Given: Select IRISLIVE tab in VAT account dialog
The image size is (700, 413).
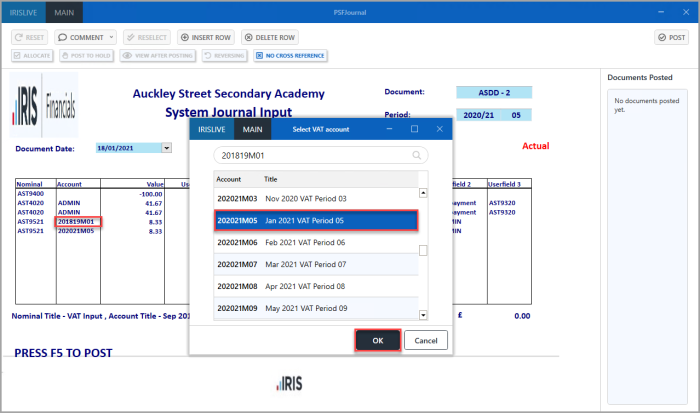Looking at the screenshot, I should [212, 129].
